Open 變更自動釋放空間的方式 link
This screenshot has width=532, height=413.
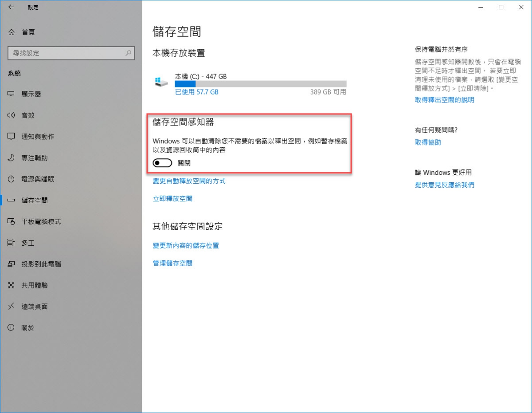click(x=189, y=181)
